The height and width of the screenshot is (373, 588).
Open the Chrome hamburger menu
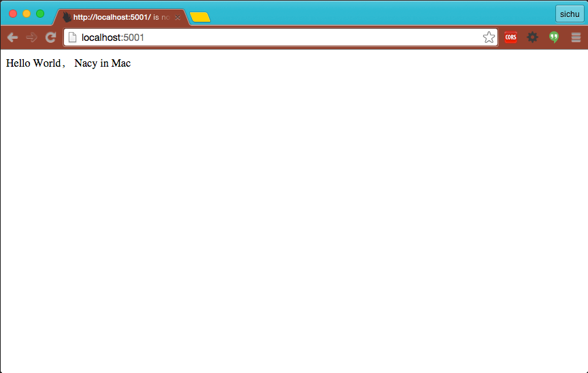tap(576, 37)
